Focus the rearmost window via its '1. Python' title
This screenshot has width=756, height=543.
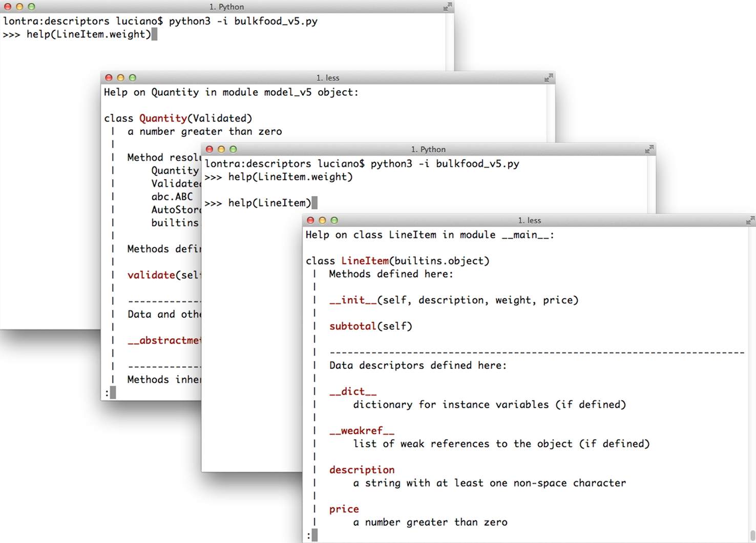pos(226,7)
